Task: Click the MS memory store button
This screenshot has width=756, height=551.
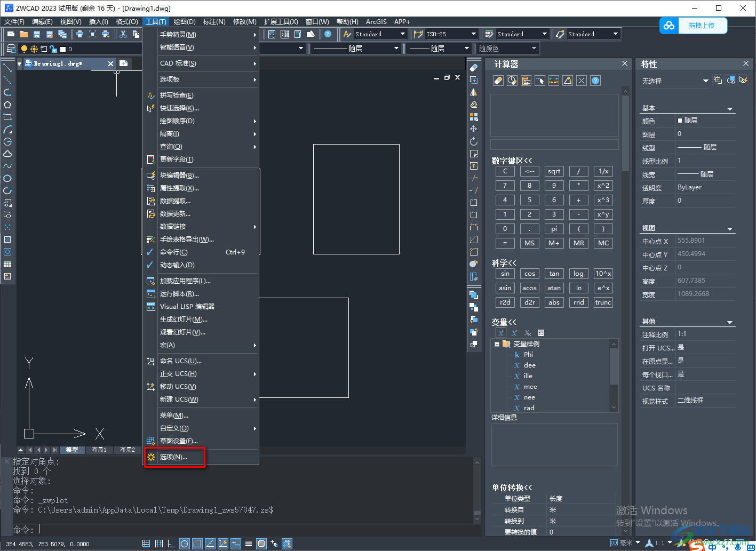Action: [x=529, y=243]
